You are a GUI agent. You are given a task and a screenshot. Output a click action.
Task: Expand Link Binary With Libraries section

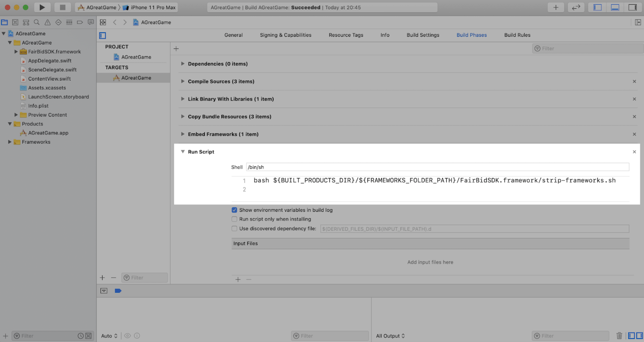[183, 99]
